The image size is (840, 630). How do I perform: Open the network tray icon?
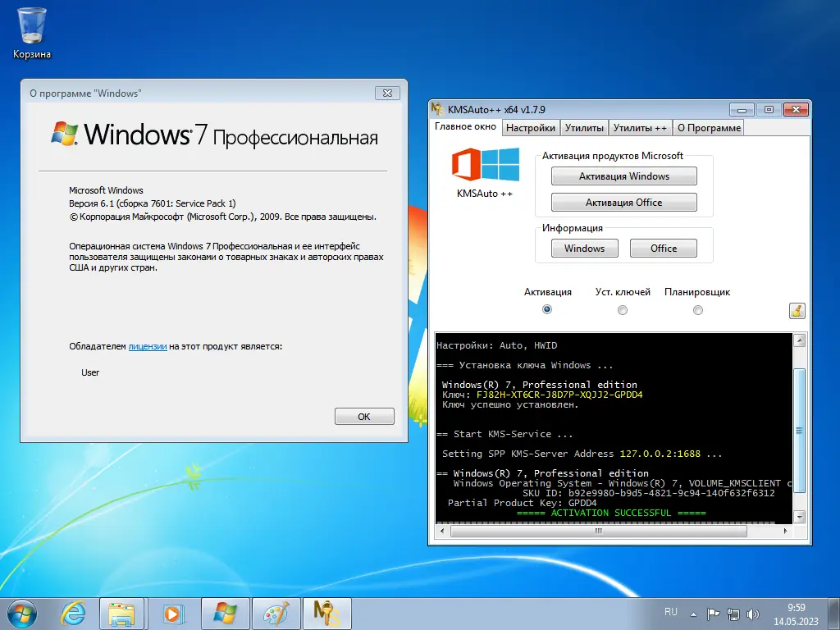(733, 614)
